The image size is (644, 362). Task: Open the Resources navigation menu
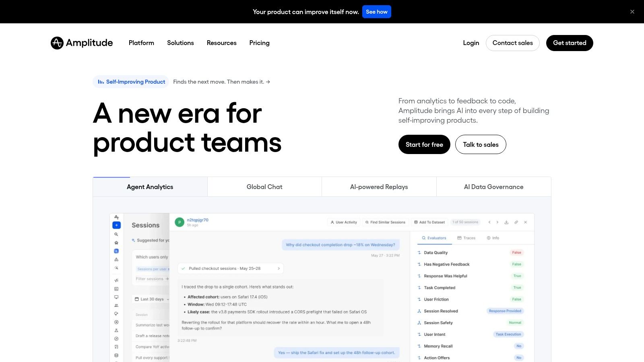[x=222, y=43]
